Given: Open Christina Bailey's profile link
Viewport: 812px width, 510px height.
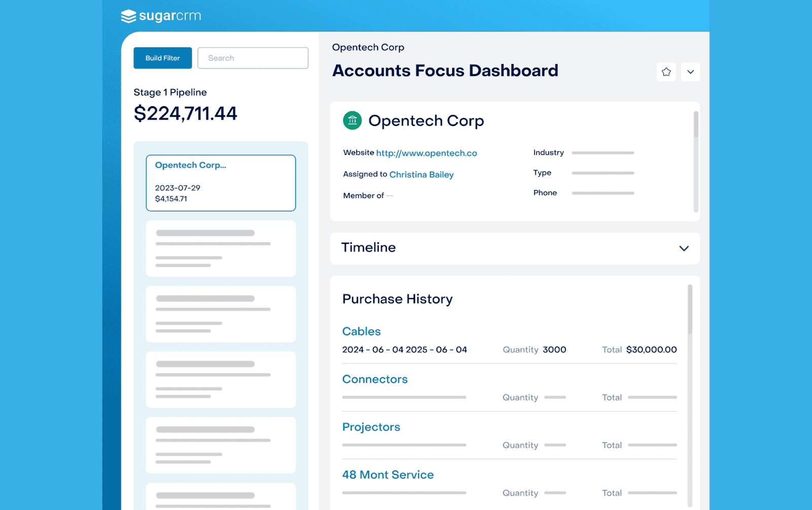Looking at the screenshot, I should pos(421,174).
